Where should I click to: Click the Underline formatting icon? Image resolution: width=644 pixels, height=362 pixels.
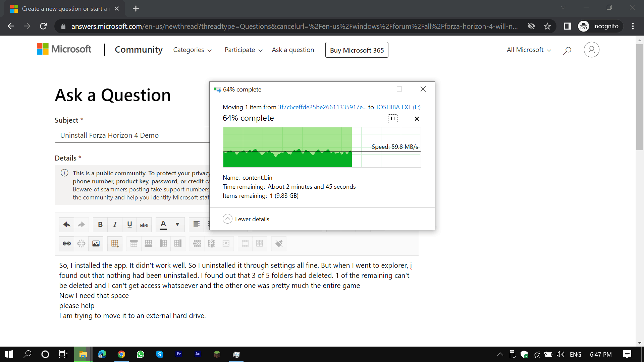[129, 224]
